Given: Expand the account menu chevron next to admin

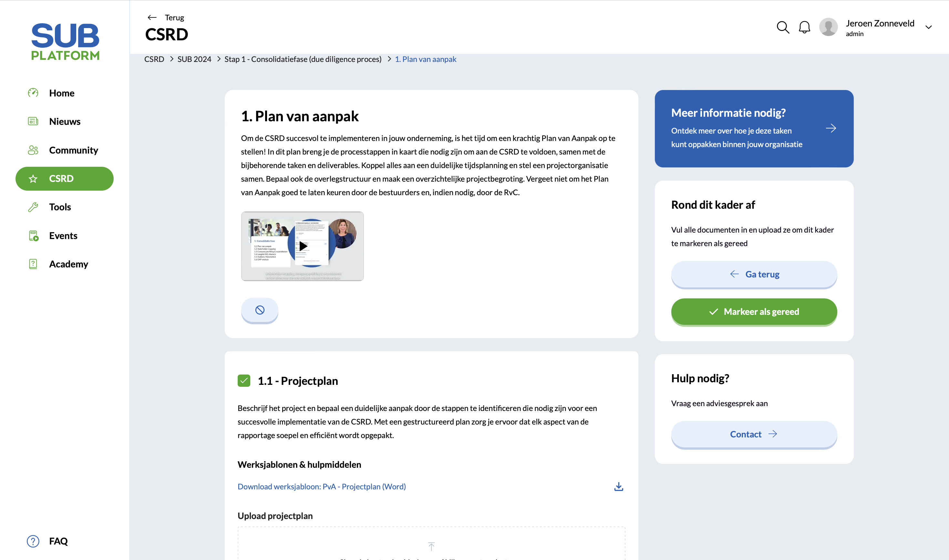Looking at the screenshot, I should tap(929, 27).
